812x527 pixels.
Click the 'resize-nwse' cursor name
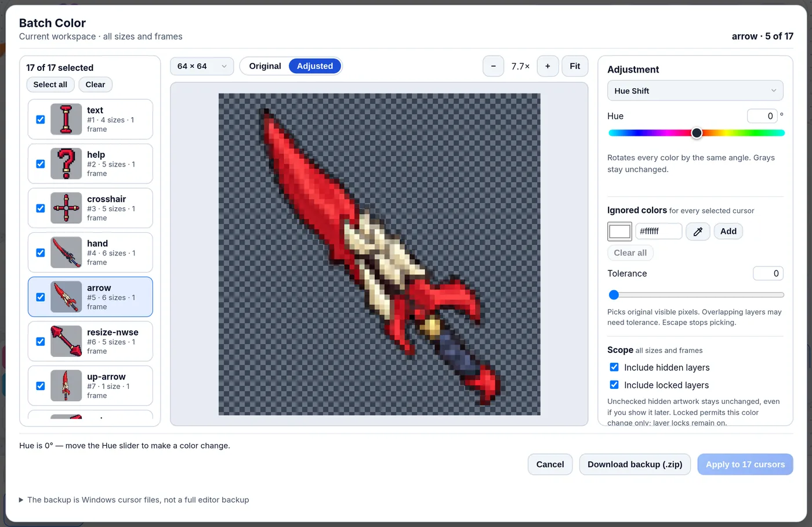(x=113, y=332)
